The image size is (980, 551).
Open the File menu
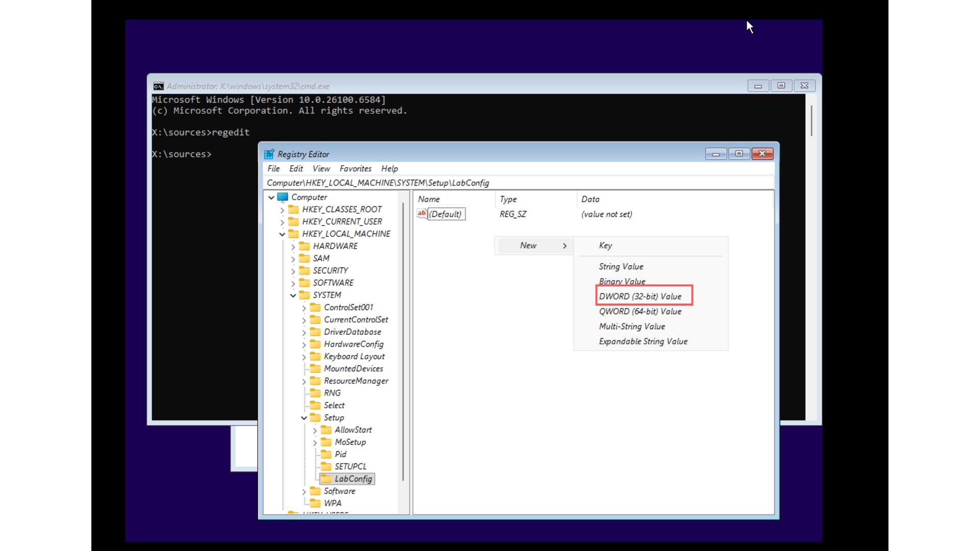pyautogui.click(x=274, y=168)
